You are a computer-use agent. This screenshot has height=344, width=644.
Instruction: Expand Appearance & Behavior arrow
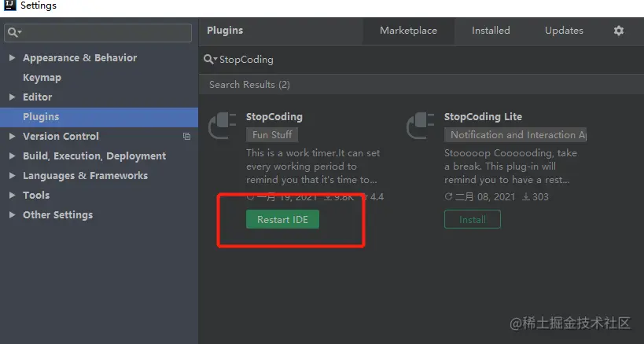[12, 58]
